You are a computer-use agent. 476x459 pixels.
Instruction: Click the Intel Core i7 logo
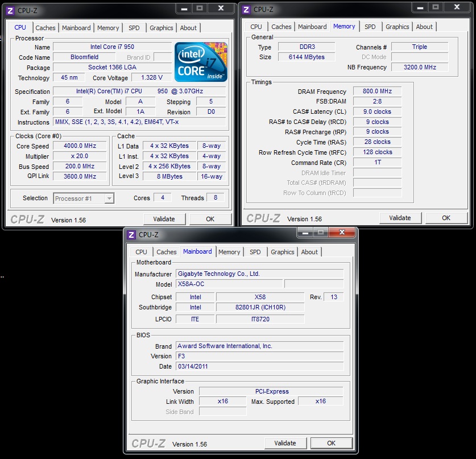[x=201, y=62]
